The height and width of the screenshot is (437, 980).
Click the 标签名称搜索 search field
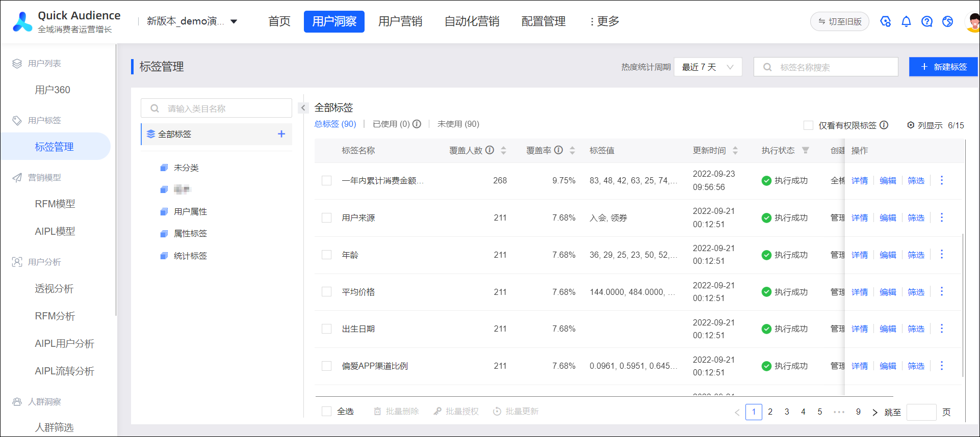(826, 67)
